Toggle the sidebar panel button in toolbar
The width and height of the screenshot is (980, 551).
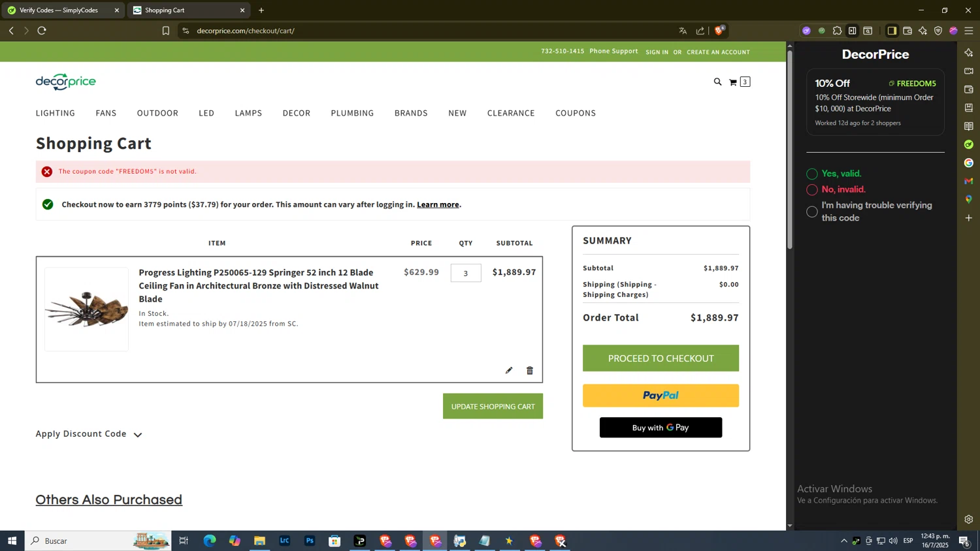[892, 31]
